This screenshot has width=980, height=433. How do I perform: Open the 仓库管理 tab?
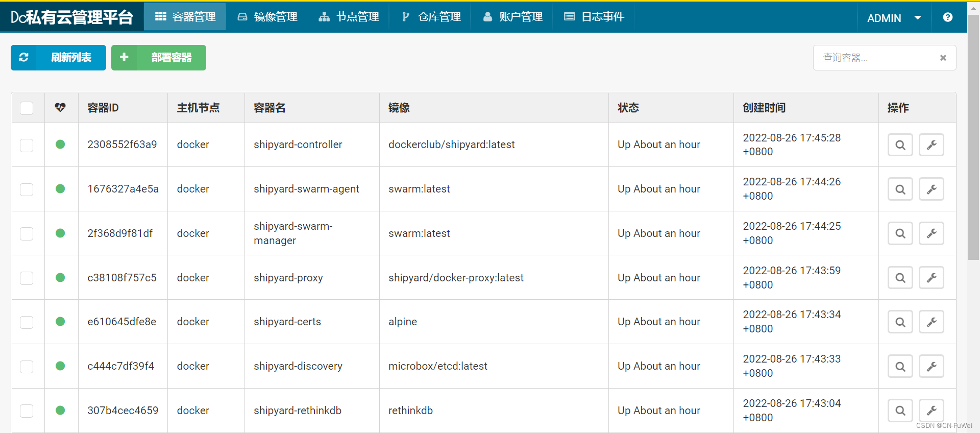point(431,17)
